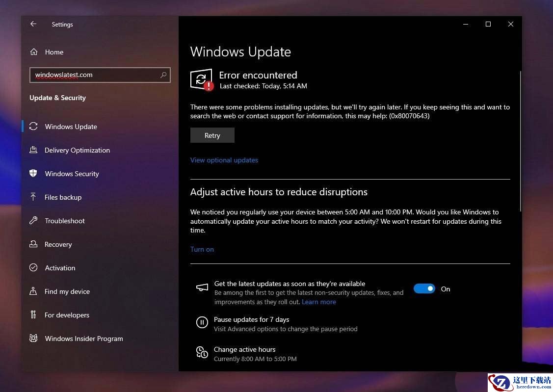Click the Windows Insider Program cat icon
Image resolution: width=553 pixels, height=392 pixels.
click(33, 338)
